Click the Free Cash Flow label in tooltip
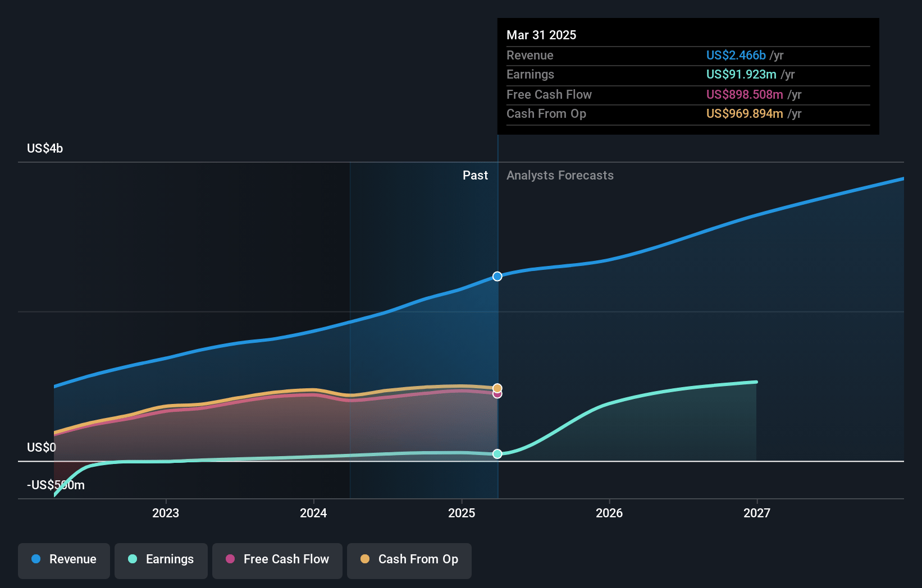Screen dimensions: 922x588 (x=549, y=95)
